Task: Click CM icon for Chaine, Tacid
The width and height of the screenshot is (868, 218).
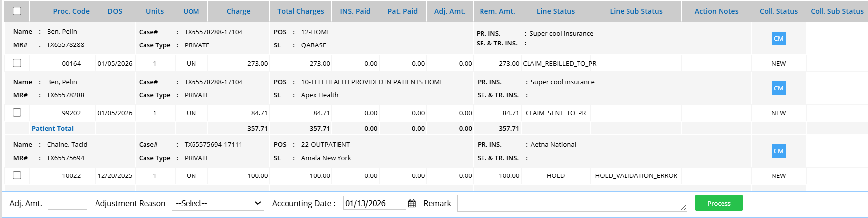Action: pos(778,151)
